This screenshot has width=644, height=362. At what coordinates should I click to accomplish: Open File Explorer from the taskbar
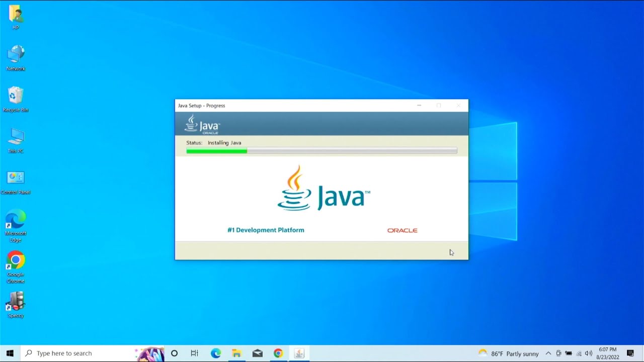[x=236, y=353]
